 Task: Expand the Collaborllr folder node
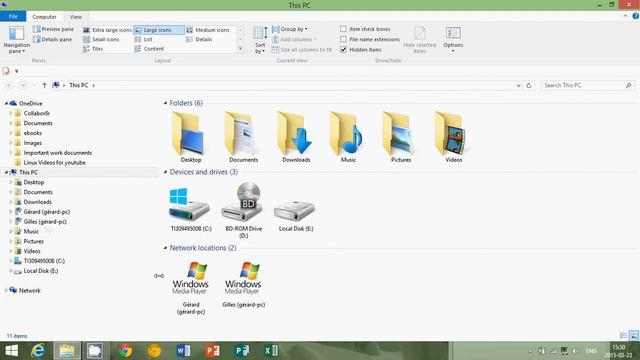coord(11,113)
